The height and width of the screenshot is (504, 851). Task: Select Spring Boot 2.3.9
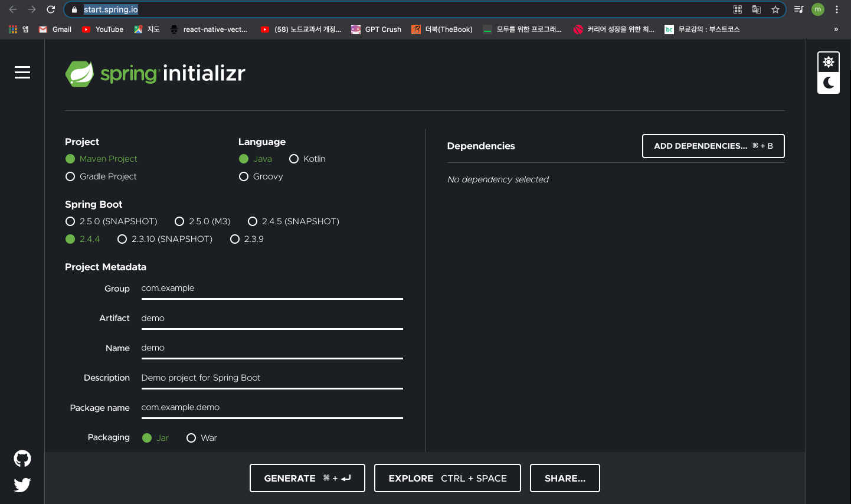[247, 239]
